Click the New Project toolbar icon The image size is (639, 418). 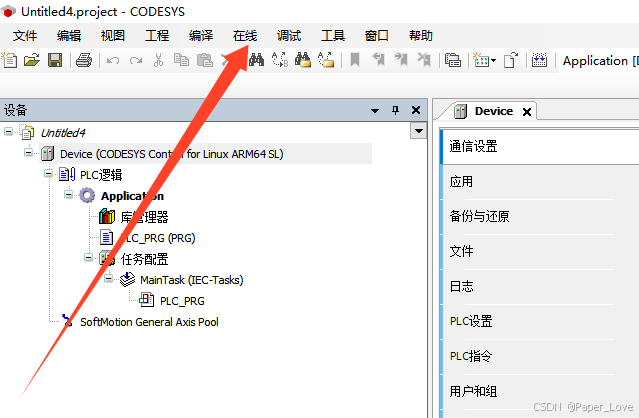click(x=9, y=60)
